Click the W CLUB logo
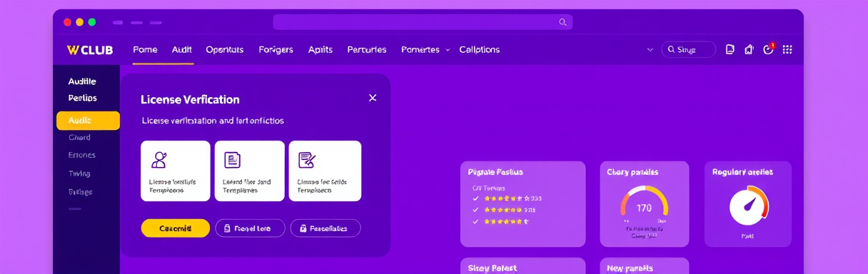868x274 pixels. tap(89, 50)
